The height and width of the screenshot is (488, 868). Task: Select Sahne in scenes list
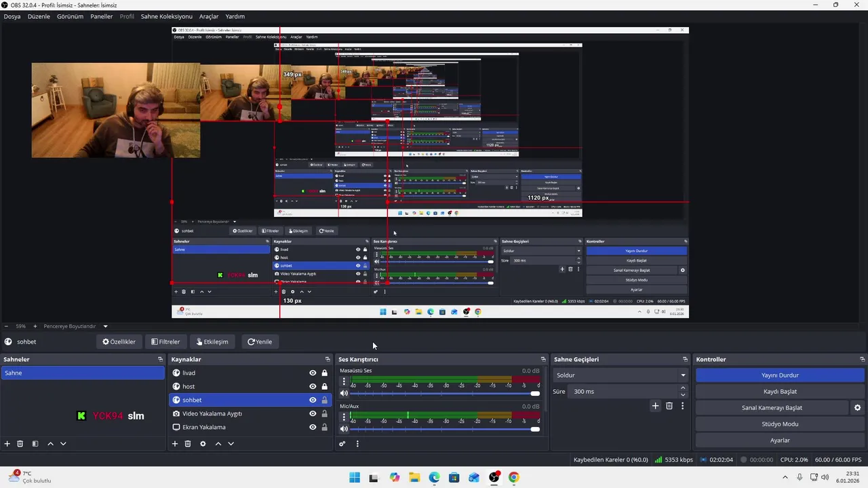[83, 373]
